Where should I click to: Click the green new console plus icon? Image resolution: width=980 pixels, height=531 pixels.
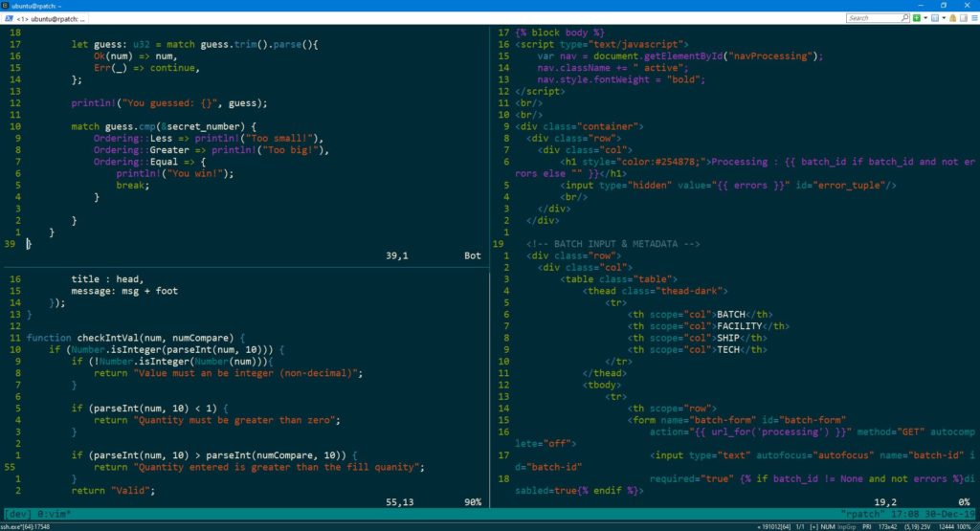pos(917,17)
